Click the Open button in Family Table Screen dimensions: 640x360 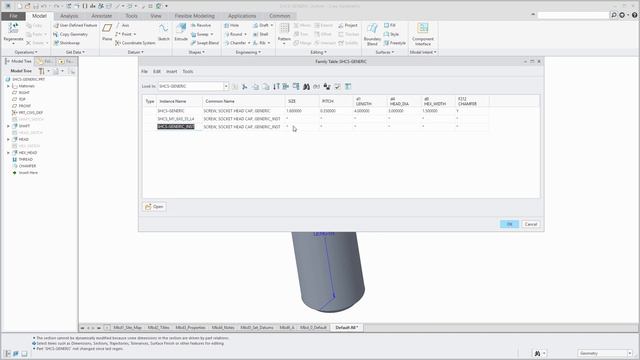[x=154, y=207]
